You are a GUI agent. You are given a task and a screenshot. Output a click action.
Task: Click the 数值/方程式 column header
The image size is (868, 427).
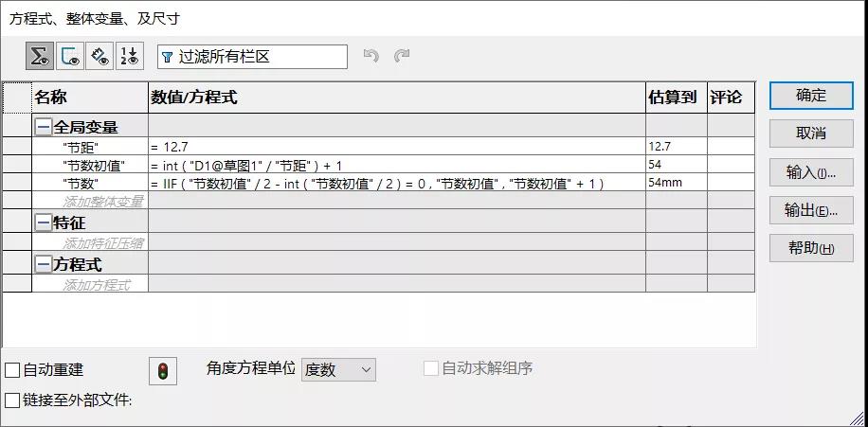(x=397, y=98)
